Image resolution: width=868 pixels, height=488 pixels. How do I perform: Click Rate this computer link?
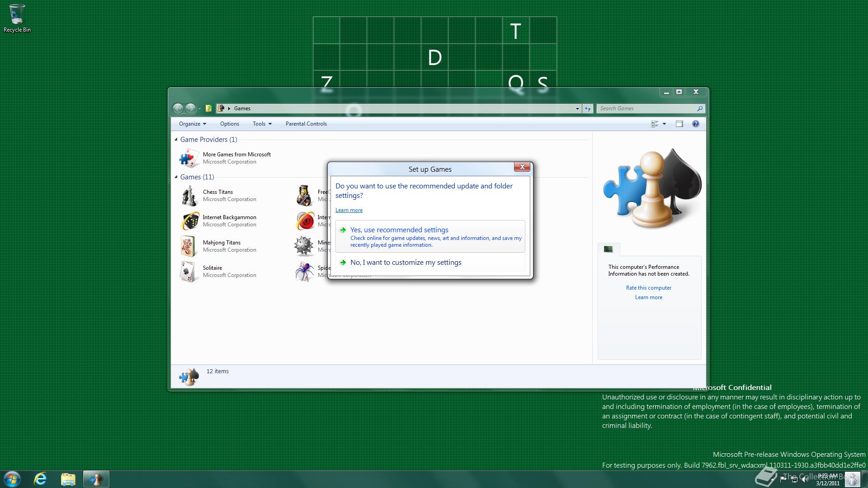click(x=648, y=288)
